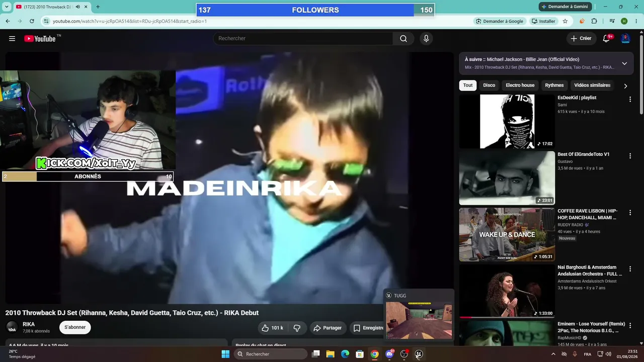Select the 'Tout' filter chip
The width and height of the screenshot is (644, 362).
pos(468,85)
